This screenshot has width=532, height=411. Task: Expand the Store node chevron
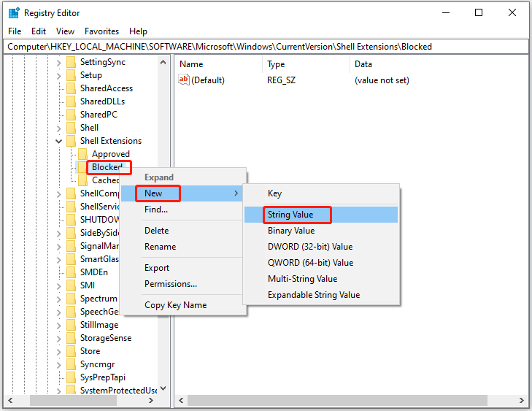point(58,352)
